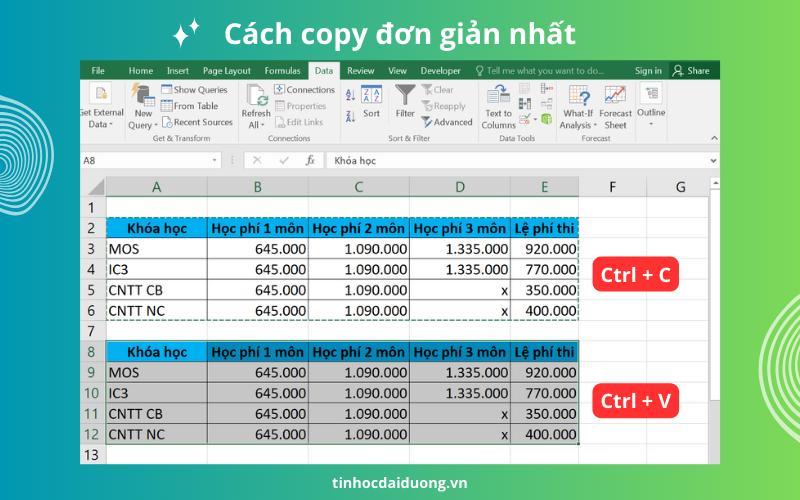Click the Insert Function fx icon
This screenshot has height=500, width=800.
310,160
